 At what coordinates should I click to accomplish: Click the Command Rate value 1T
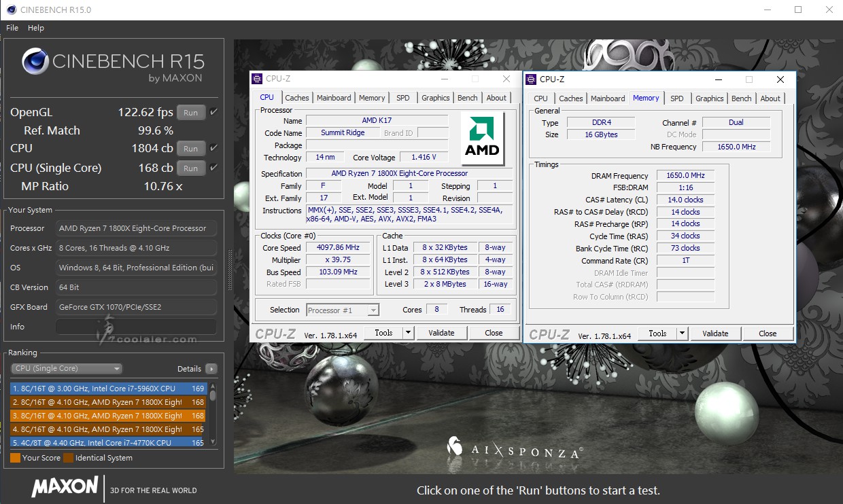[685, 260]
